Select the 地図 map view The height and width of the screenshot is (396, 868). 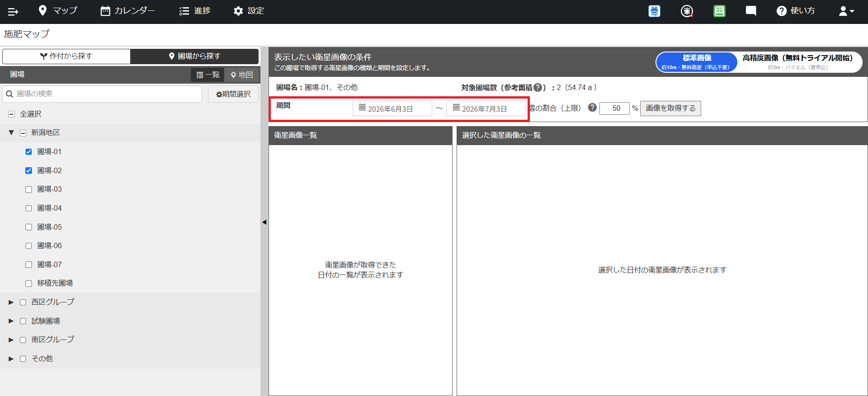pyautogui.click(x=241, y=75)
